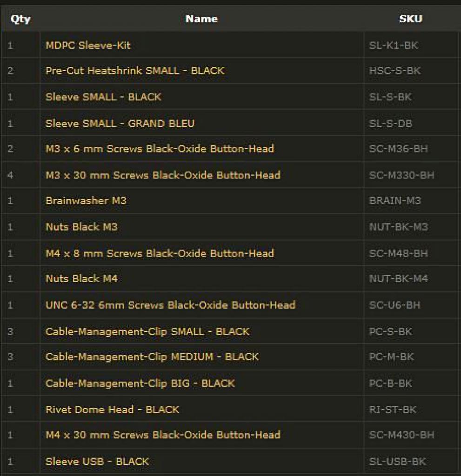Click Cable-Management-Clip BIG - BLACK entry

[140, 383]
